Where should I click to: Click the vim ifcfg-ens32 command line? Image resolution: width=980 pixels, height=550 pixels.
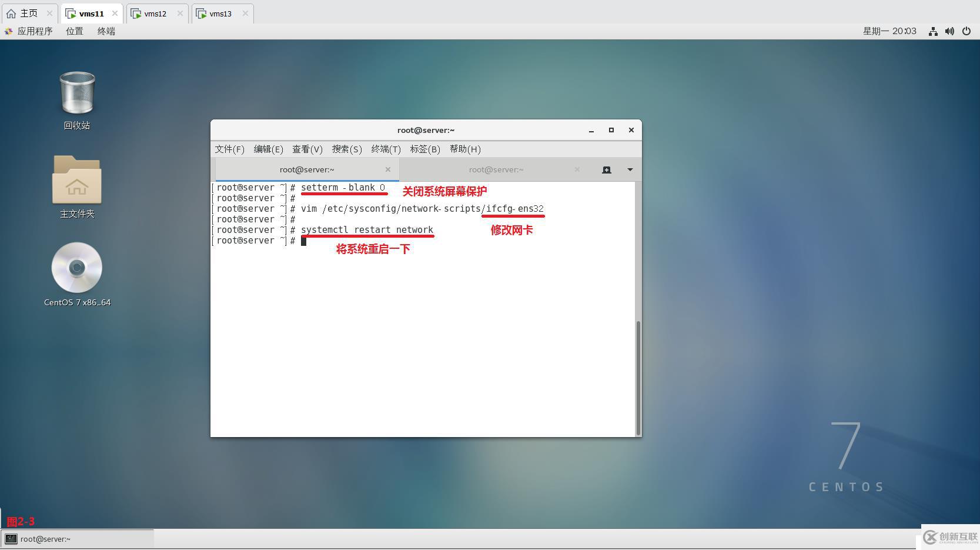tap(422, 209)
